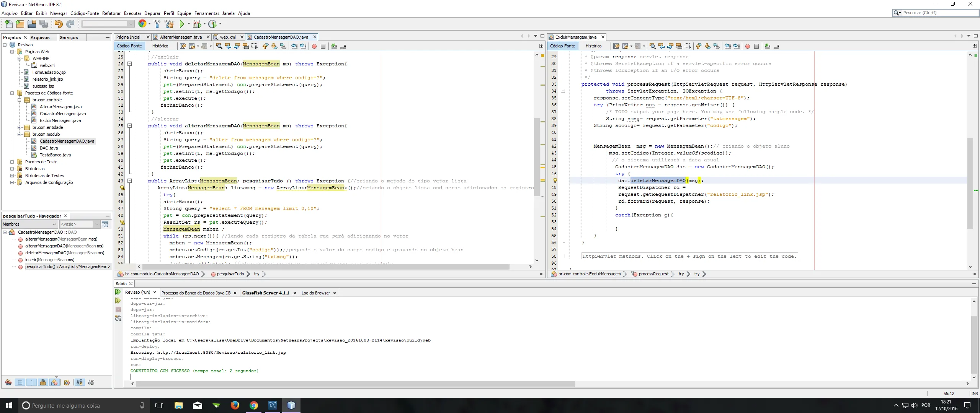Toggle non-public members lock filter
The image size is (980, 413).
[43, 382]
